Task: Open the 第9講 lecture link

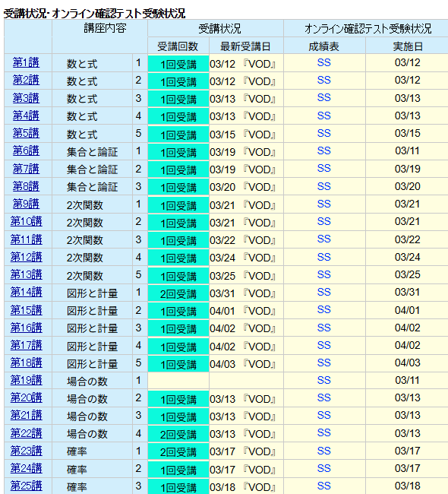Action: 26,204
